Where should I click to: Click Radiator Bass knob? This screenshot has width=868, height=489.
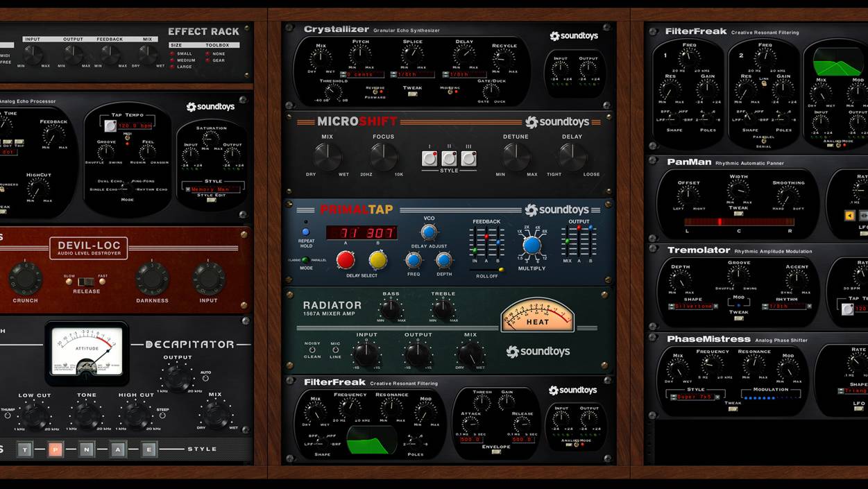(391, 308)
